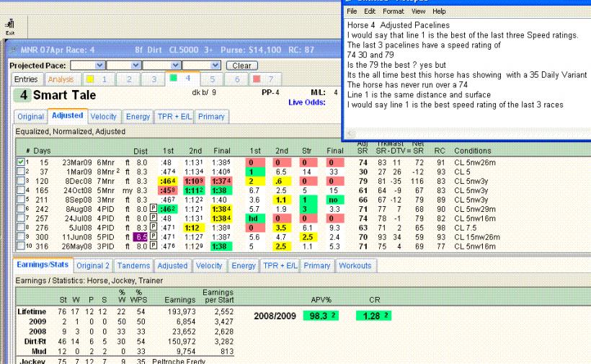Open the Tandems tab
Screen dimensions: 591x364
133,266
